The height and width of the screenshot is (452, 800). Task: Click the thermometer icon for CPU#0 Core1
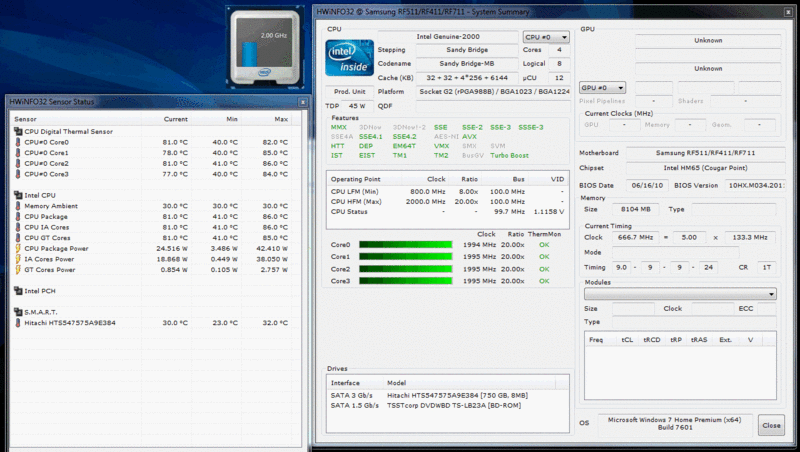point(18,153)
